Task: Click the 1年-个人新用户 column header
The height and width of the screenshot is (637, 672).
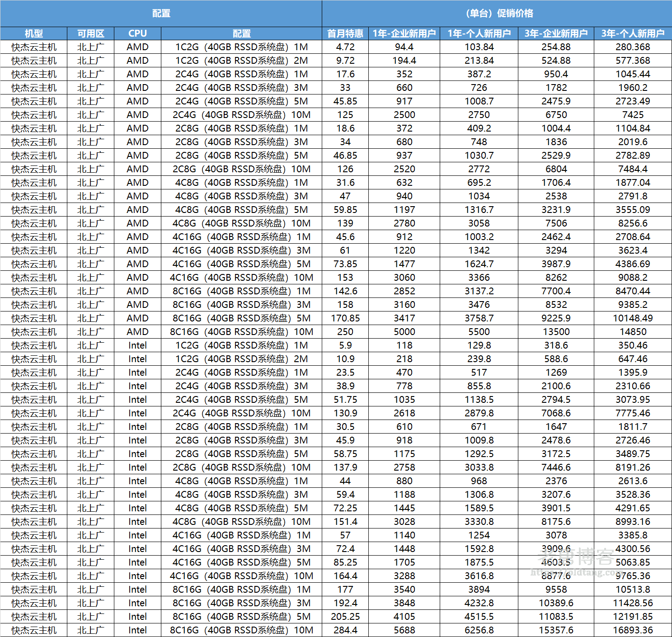Action: click(479, 33)
